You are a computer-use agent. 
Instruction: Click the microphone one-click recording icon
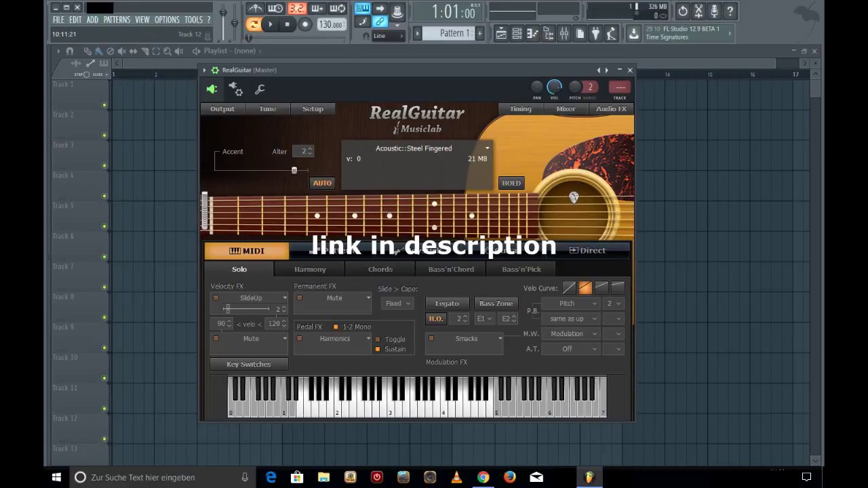point(714,11)
